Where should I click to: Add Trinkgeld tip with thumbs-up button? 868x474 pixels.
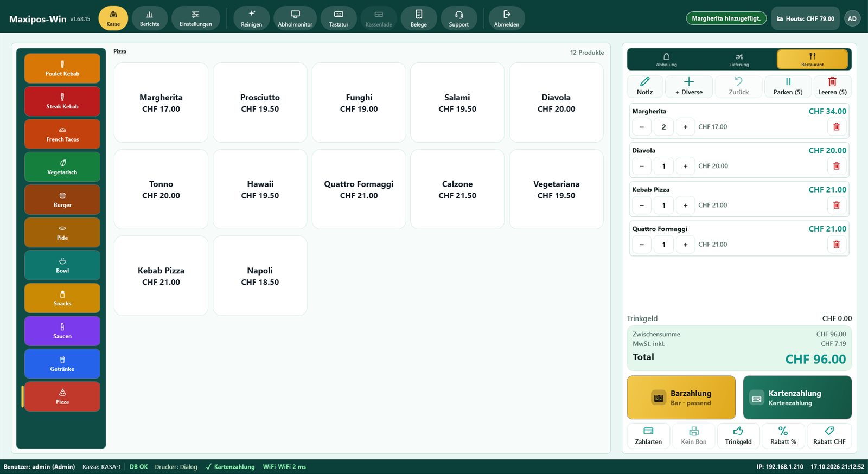[x=738, y=435]
